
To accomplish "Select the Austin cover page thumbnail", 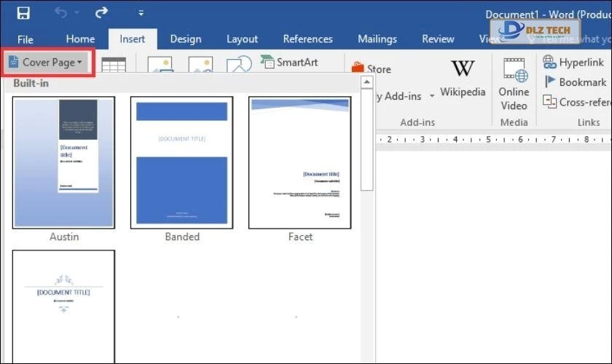I will pos(64,162).
